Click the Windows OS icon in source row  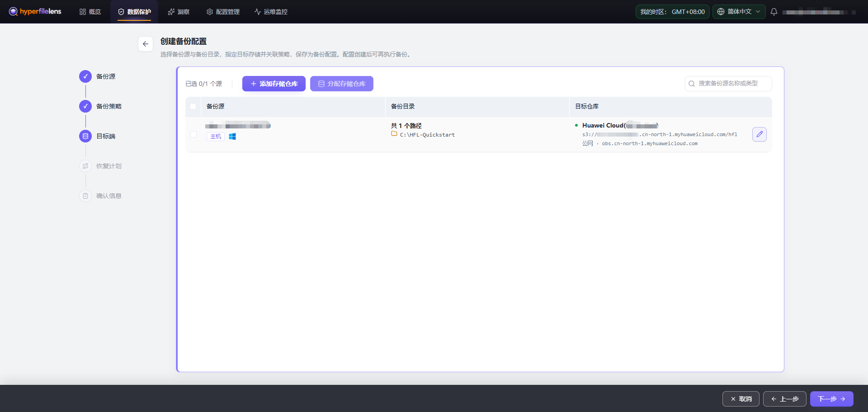point(232,137)
